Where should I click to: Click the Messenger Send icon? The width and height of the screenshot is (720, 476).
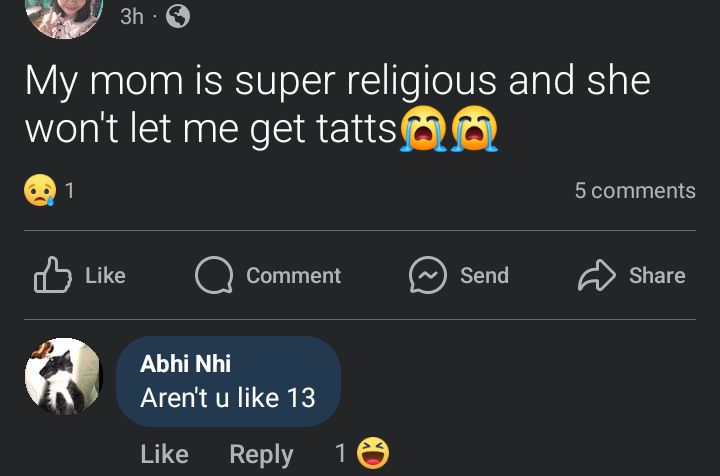(427, 275)
